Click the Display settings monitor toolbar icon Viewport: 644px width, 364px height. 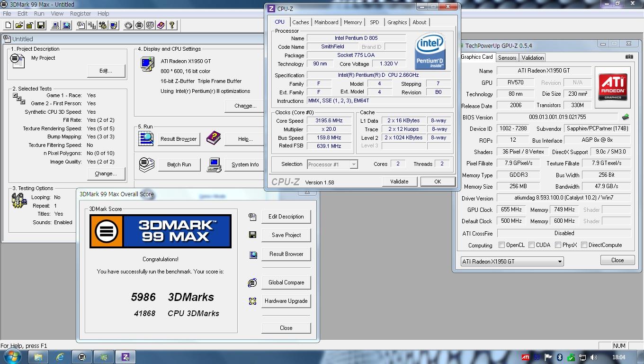point(114,25)
